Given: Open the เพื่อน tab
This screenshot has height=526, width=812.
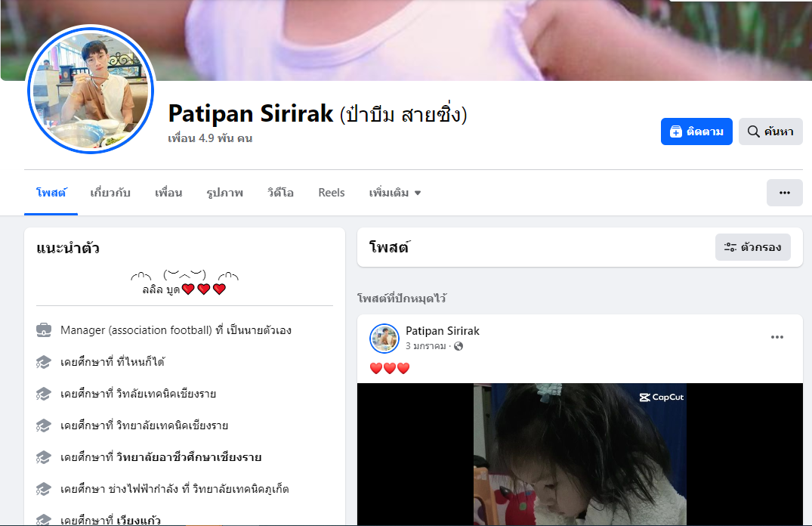Looking at the screenshot, I should click(168, 193).
